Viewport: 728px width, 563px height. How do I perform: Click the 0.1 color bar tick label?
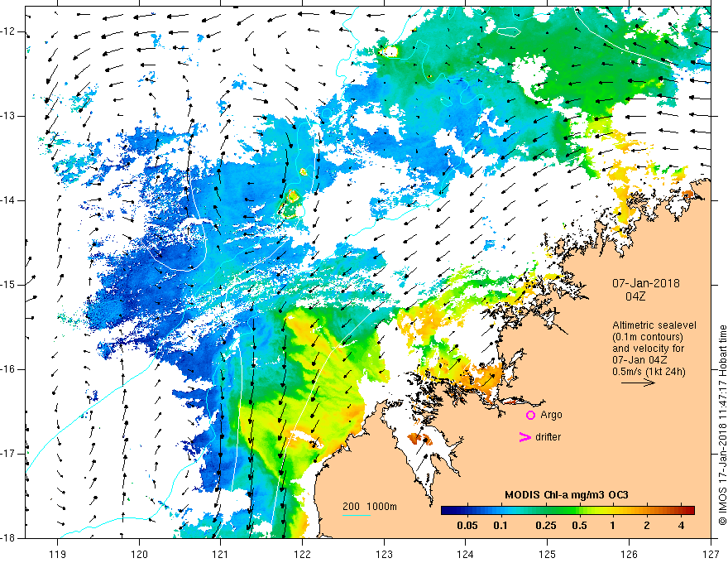500,526
